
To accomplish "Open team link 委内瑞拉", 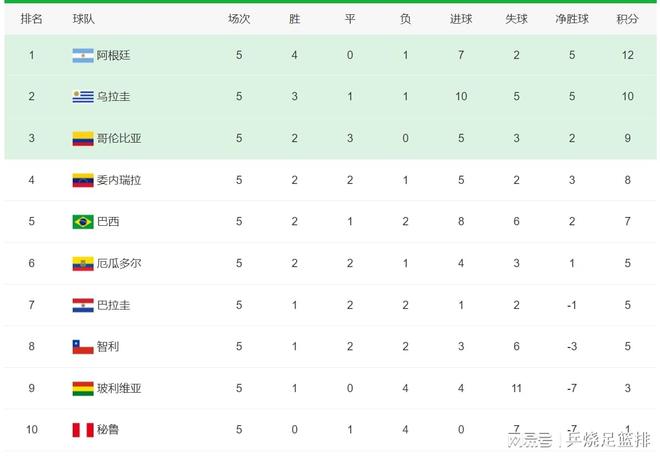I will click(119, 180).
